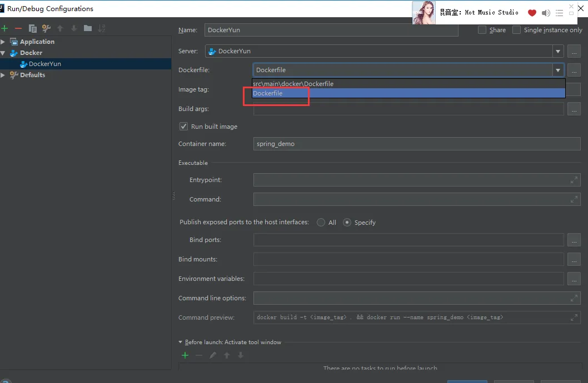Select the highlighted Dockerfile option in the list
Viewport: 588px width, 383px height.
[x=268, y=93]
